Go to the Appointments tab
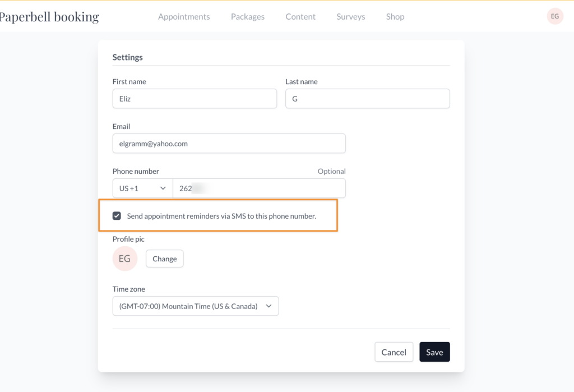Screen dimensions: 574x392 tap(184, 17)
